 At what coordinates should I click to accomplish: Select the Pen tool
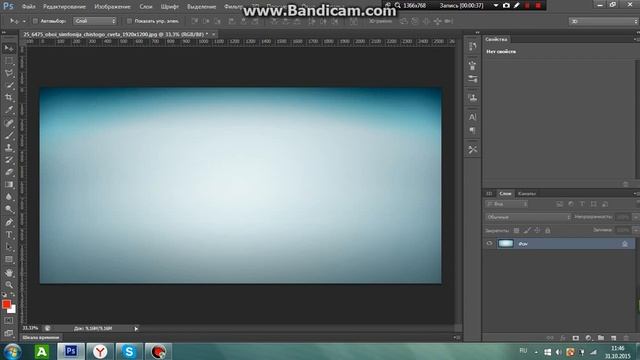coord(9,222)
